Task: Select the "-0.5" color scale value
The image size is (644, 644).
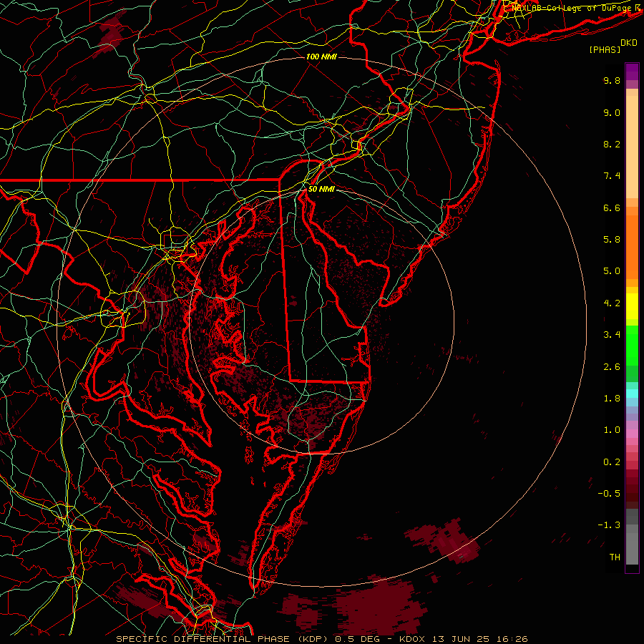Action: (609, 494)
